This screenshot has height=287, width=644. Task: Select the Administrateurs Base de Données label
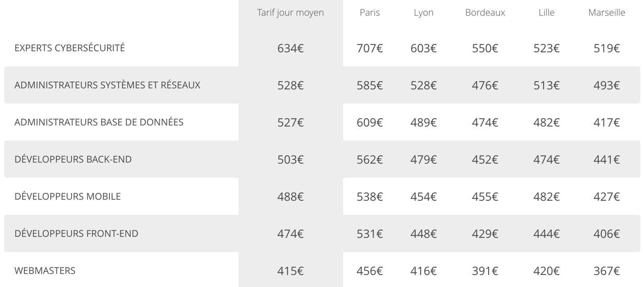click(x=99, y=122)
